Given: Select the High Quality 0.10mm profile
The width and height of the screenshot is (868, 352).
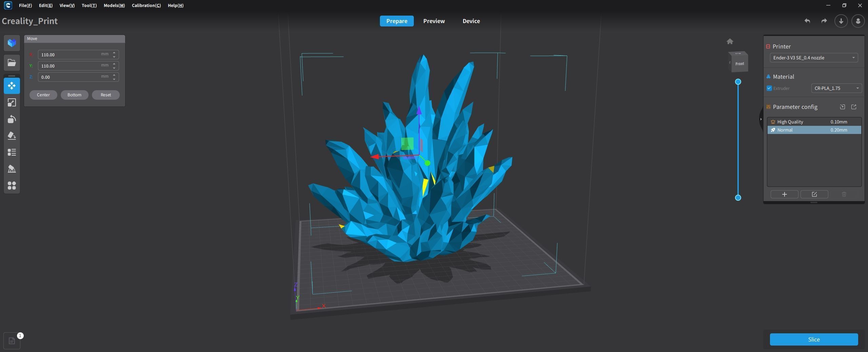Looking at the screenshot, I should click(814, 122).
